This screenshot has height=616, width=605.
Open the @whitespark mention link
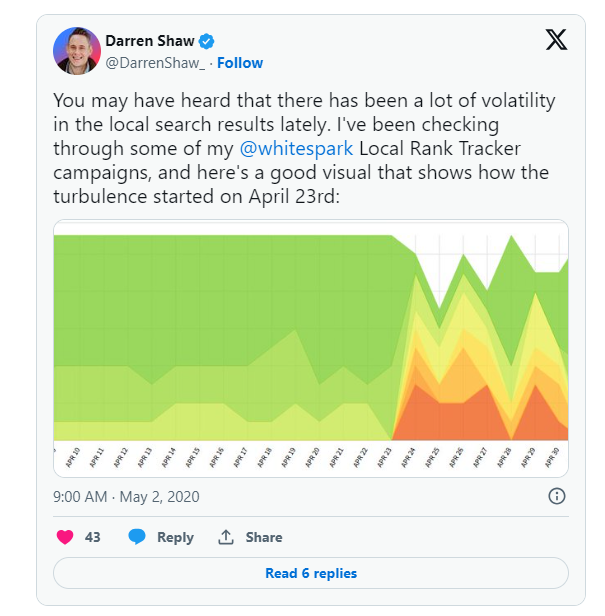(x=296, y=148)
